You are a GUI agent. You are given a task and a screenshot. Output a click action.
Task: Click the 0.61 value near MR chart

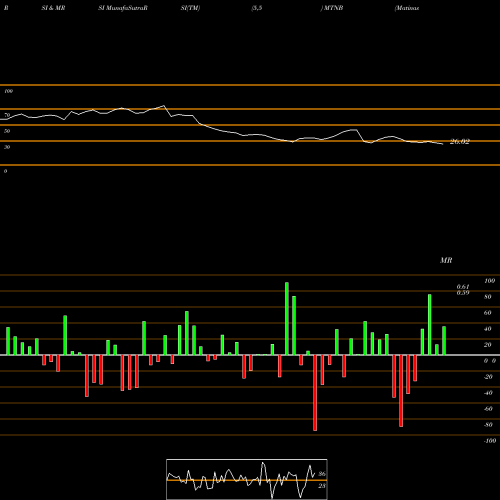pos(463,287)
